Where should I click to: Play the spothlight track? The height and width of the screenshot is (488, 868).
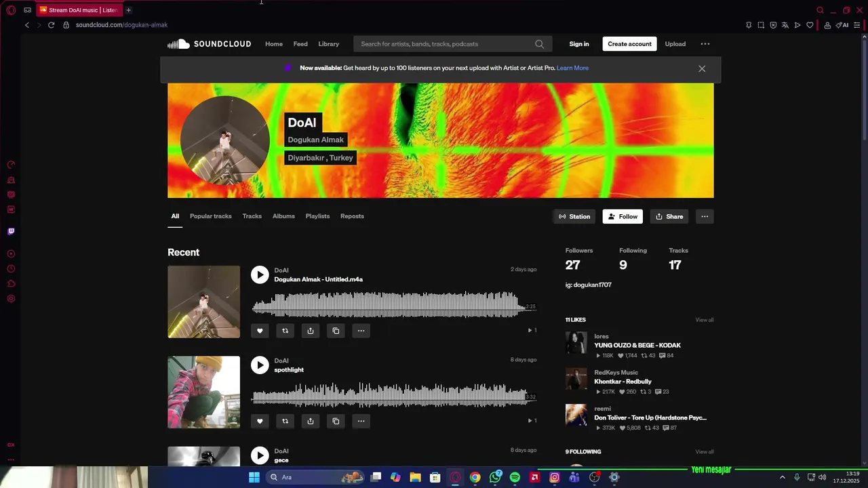(260, 365)
